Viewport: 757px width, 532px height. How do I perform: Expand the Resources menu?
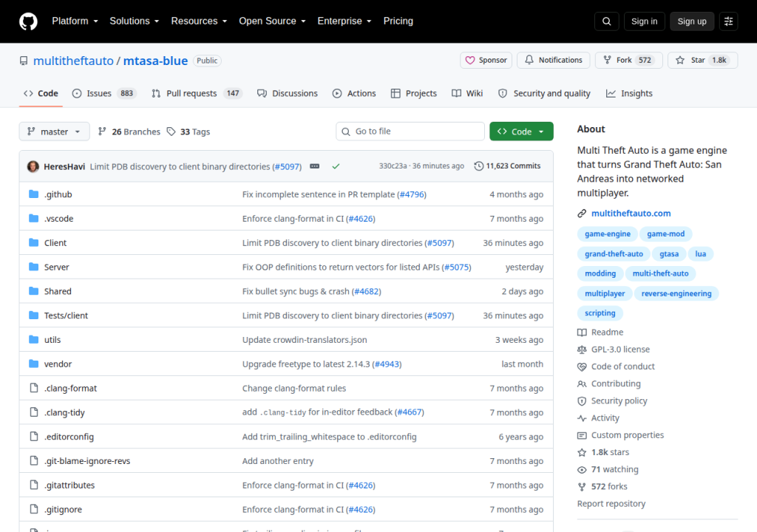[x=199, y=21]
